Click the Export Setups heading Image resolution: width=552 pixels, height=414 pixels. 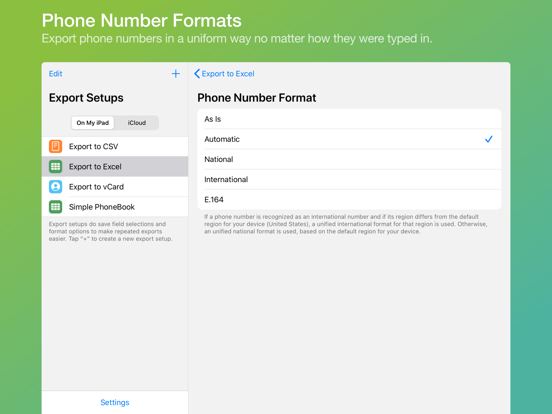point(86,98)
